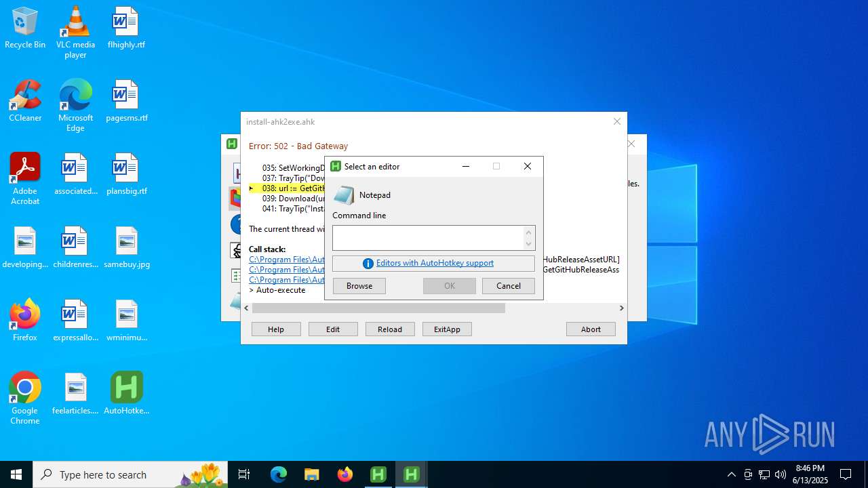Open VLC media player desktop icon
Viewport: 868px width, 488px height.
[x=75, y=33]
